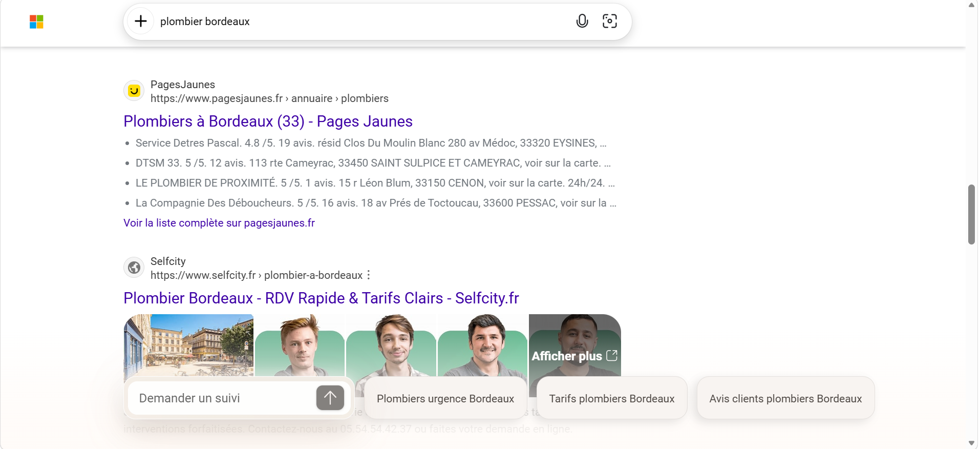Click the Afficher plus image tile

pyautogui.click(x=574, y=355)
